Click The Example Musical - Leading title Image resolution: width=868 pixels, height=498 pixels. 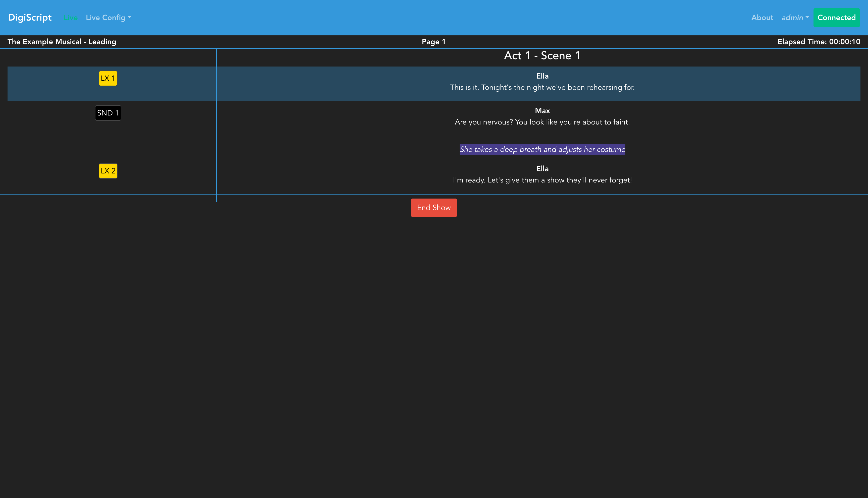pos(62,42)
